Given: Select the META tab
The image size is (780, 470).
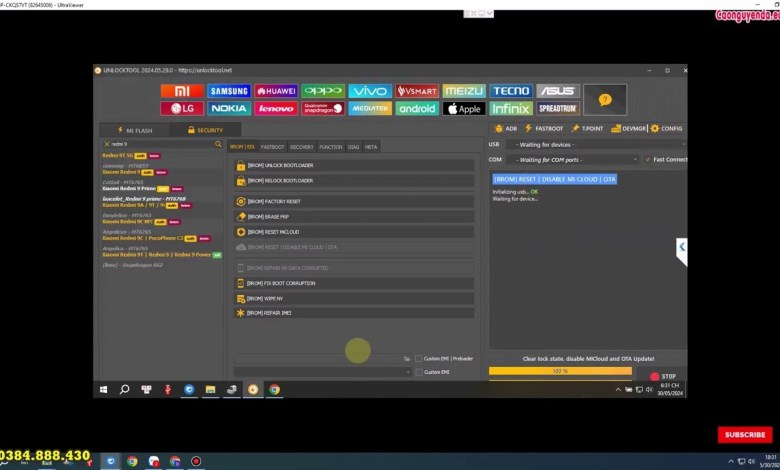Looking at the screenshot, I should (x=371, y=147).
